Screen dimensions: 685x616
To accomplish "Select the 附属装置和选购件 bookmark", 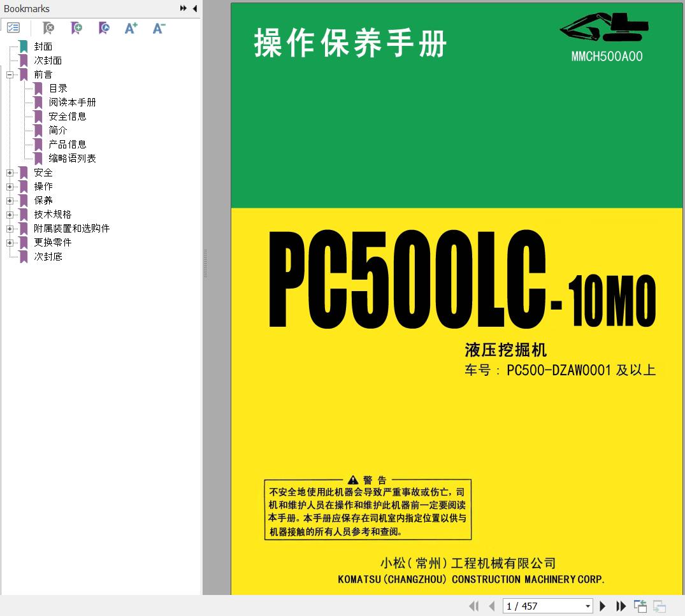I will (x=71, y=229).
